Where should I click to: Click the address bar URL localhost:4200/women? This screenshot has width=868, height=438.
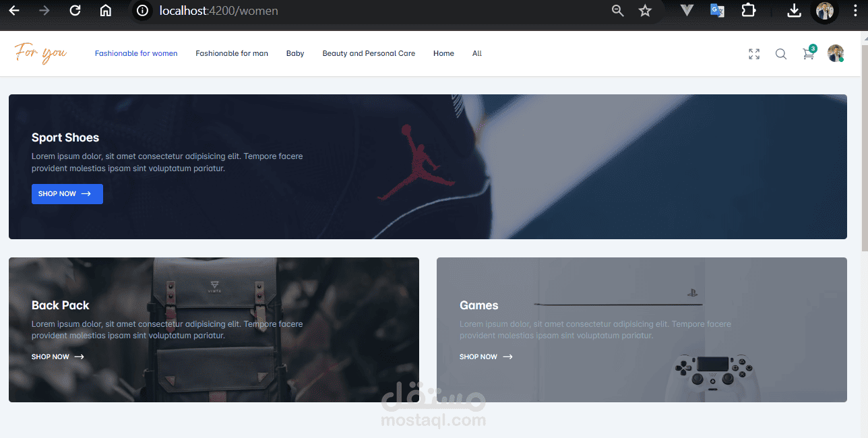pyautogui.click(x=218, y=11)
